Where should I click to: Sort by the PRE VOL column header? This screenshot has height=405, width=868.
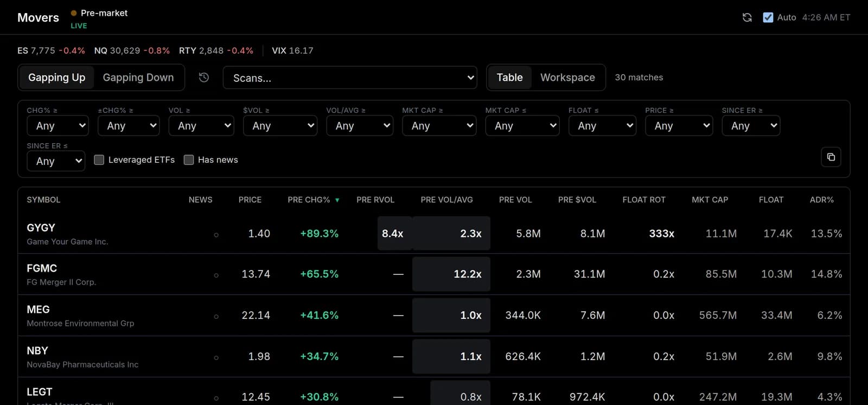[515, 200]
